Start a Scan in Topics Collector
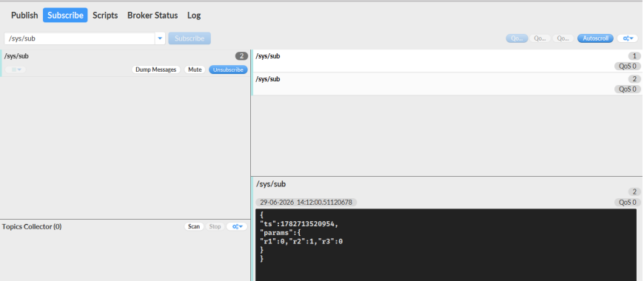This screenshot has height=281, width=644. tap(194, 226)
